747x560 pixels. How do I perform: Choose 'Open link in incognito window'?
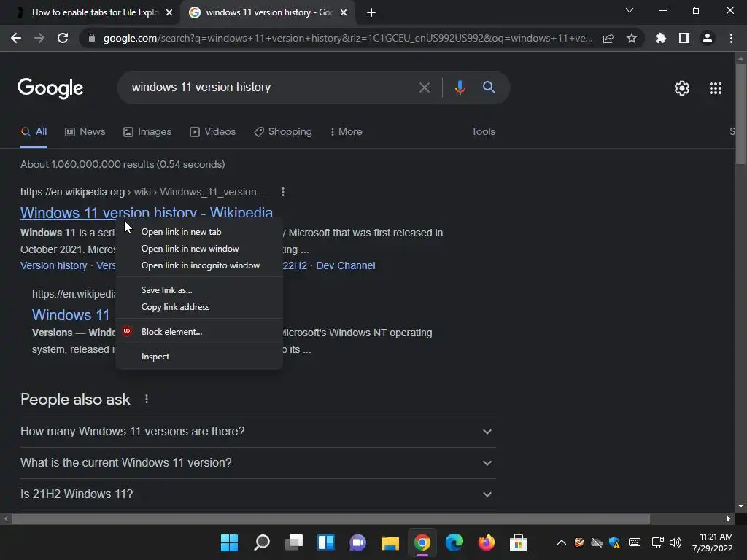(199, 265)
